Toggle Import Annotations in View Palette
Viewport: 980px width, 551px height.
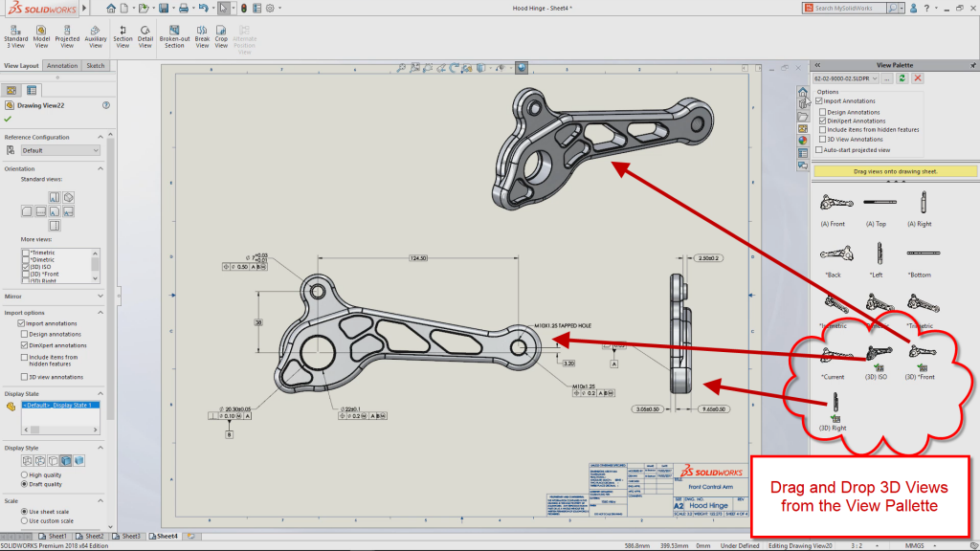819,100
